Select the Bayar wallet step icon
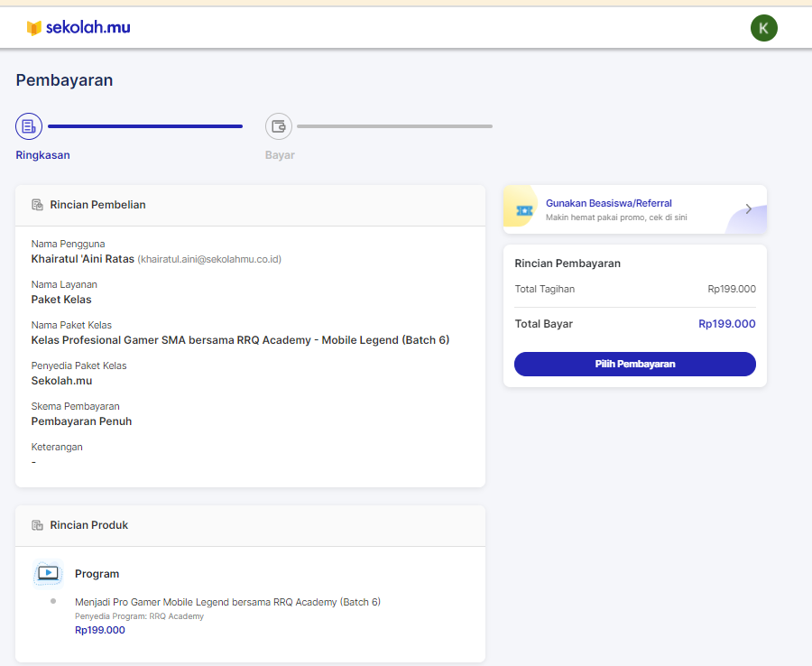 (279, 126)
